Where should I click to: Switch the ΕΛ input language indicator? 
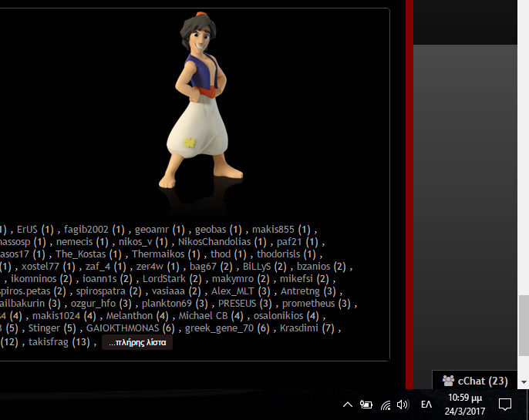(x=426, y=405)
